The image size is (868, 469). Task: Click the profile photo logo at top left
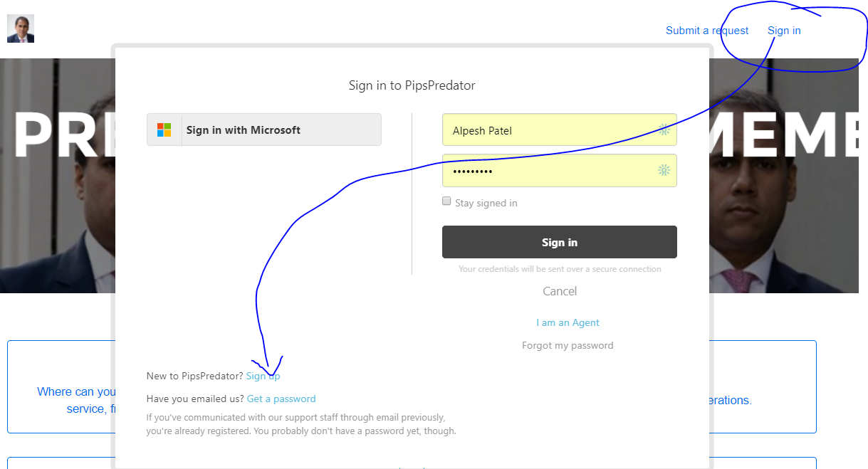click(21, 28)
